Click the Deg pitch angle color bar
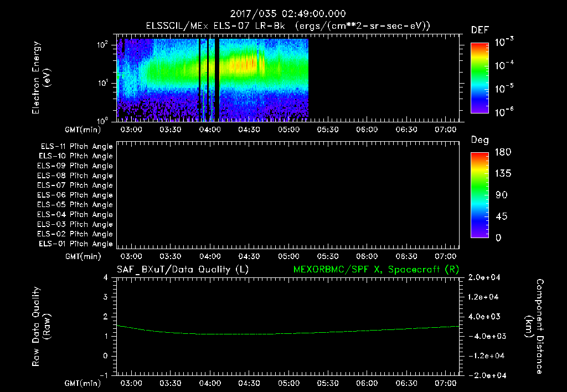567x392 pixels. 480,195
